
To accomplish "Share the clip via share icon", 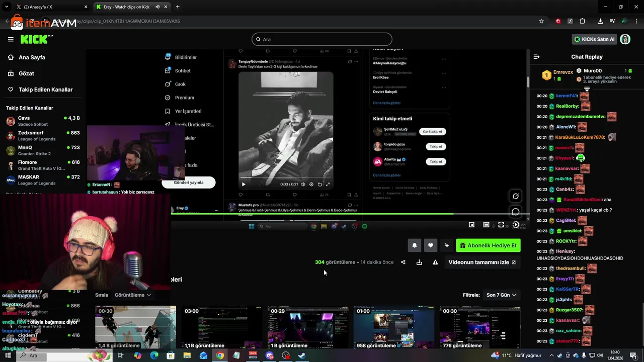I will click(403, 262).
